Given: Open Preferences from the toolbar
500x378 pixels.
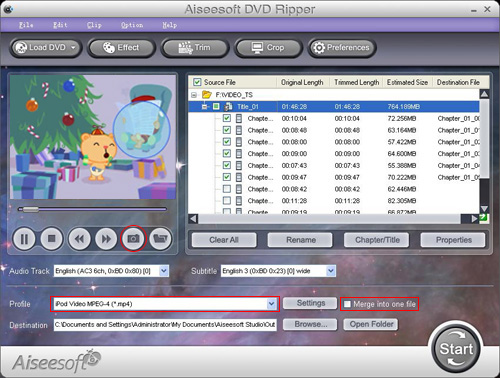Looking at the screenshot, I should [342, 48].
